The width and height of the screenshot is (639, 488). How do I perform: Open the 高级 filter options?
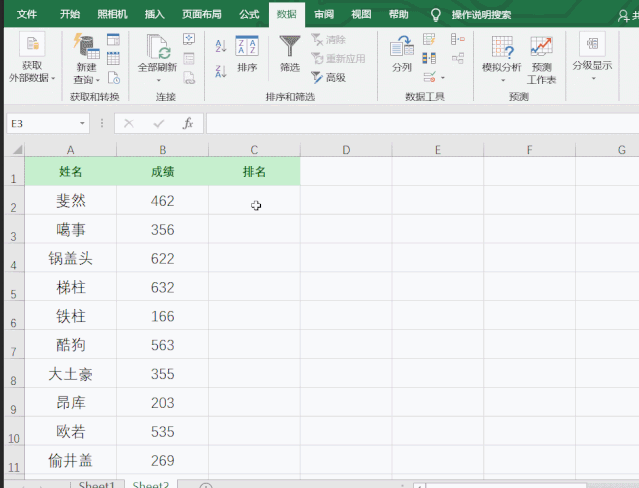328,77
